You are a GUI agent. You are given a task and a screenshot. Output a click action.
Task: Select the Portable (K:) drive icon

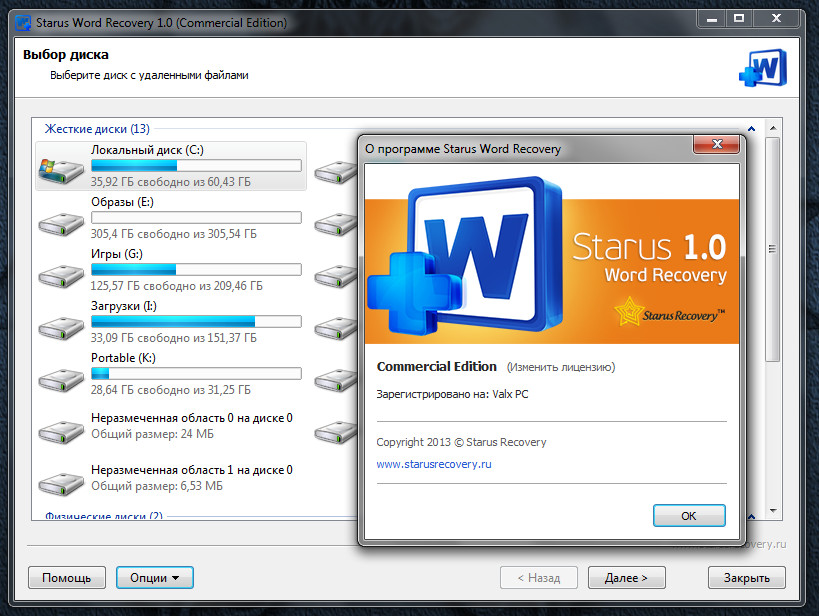point(61,380)
